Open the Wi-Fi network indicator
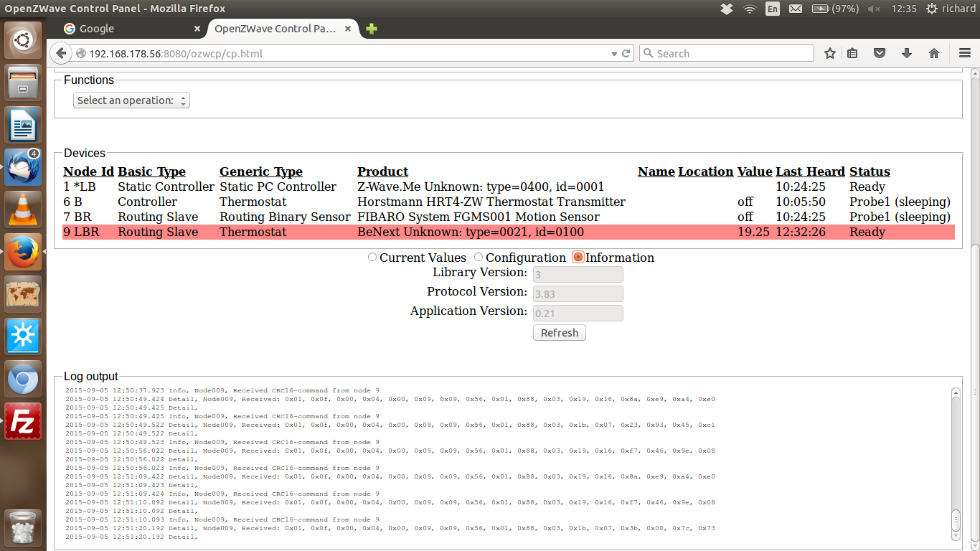980x551 pixels. click(x=750, y=9)
